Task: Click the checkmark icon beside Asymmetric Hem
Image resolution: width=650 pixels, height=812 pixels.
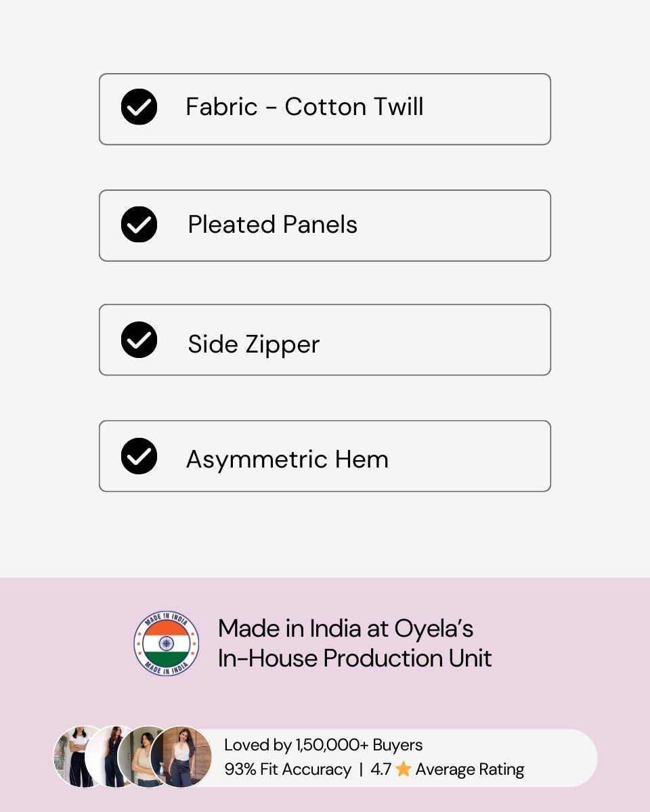Action: click(139, 456)
